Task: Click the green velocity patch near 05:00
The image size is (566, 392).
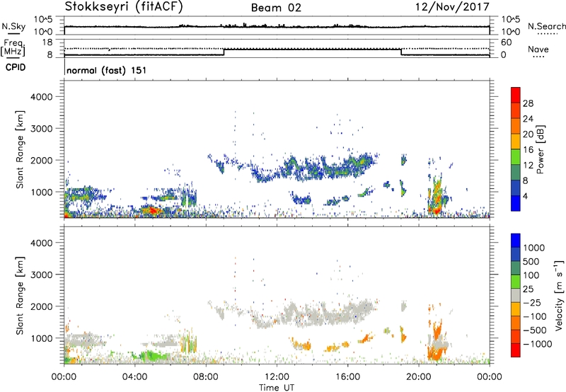Action: [154, 357]
